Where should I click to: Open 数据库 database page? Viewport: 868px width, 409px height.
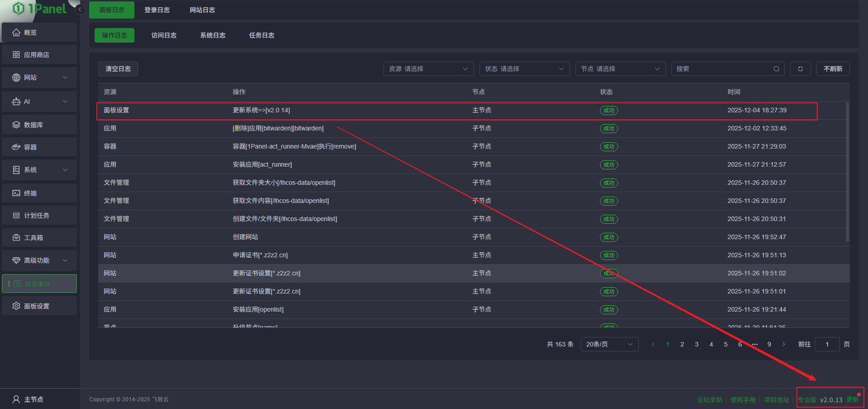(39, 125)
